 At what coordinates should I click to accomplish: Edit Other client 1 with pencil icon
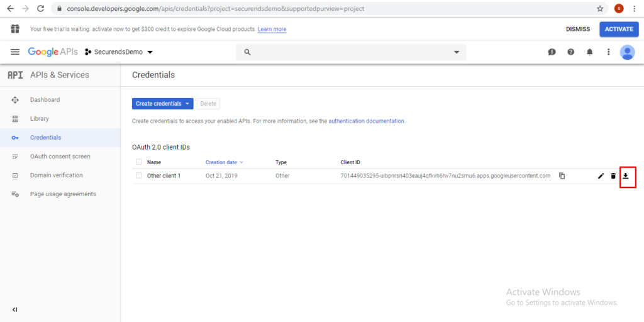601,176
